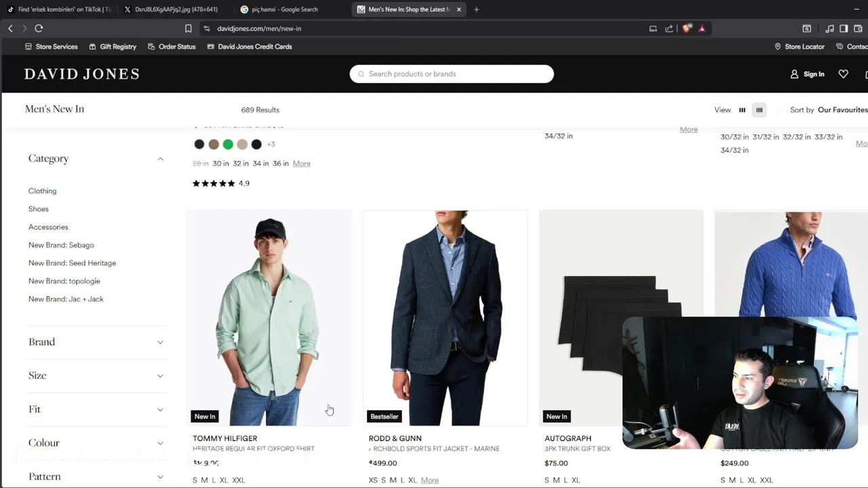The height and width of the screenshot is (488, 868).
Task: Select the black colour swatch at row start
Action: (199, 144)
